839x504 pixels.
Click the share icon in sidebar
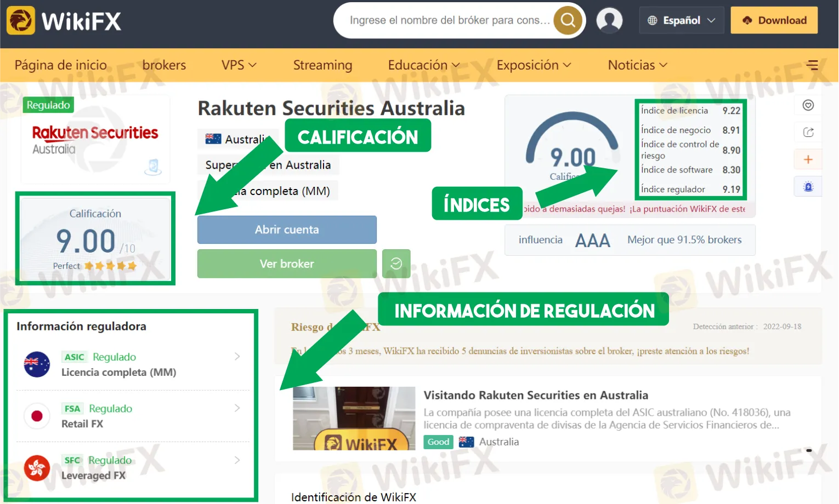(x=808, y=132)
